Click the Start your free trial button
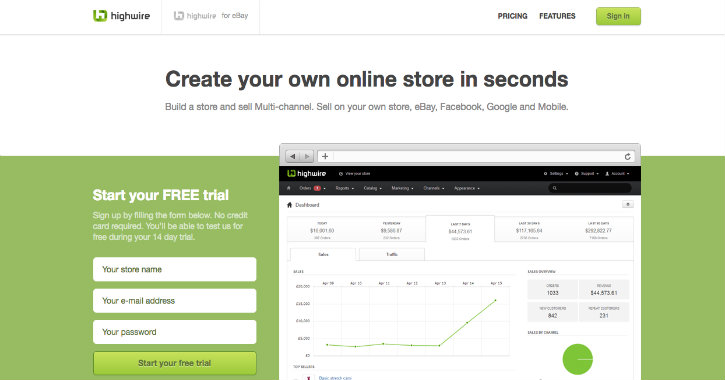Image resolution: width=725 pixels, height=380 pixels. coord(175,363)
